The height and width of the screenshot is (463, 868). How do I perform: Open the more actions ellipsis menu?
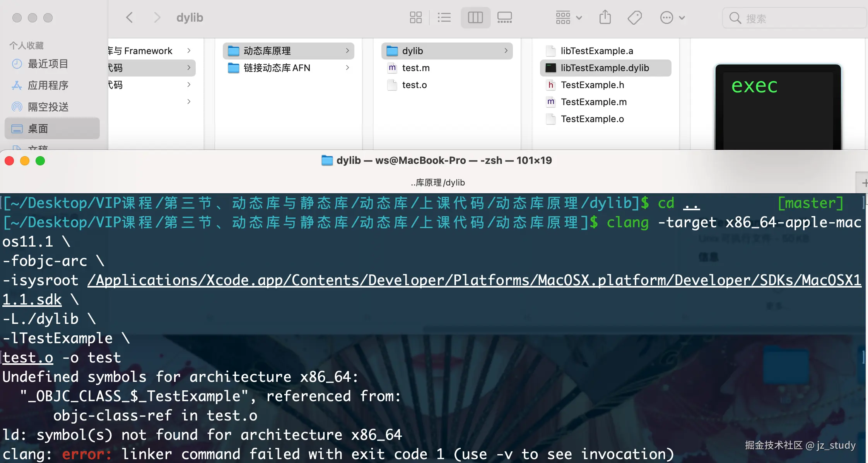click(672, 17)
